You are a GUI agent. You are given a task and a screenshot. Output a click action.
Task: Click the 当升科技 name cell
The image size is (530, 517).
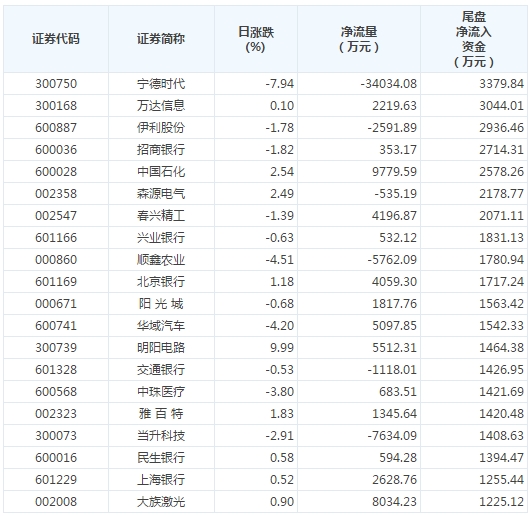161,435
